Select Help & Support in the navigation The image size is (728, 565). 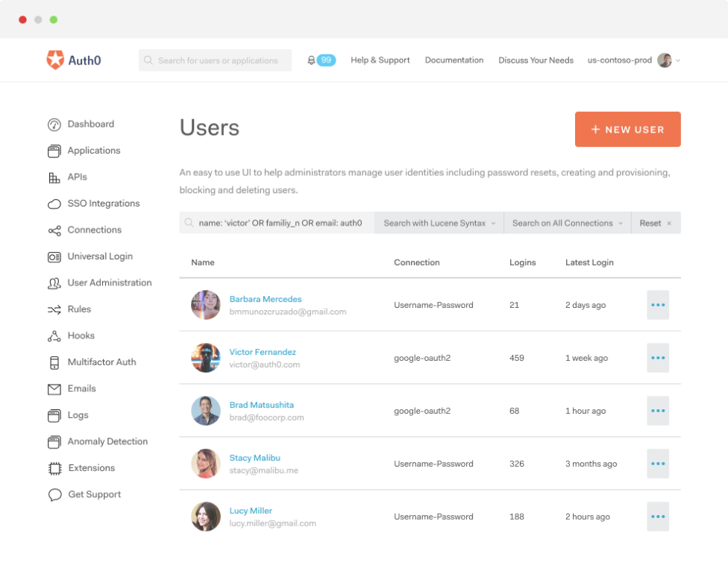coord(380,60)
